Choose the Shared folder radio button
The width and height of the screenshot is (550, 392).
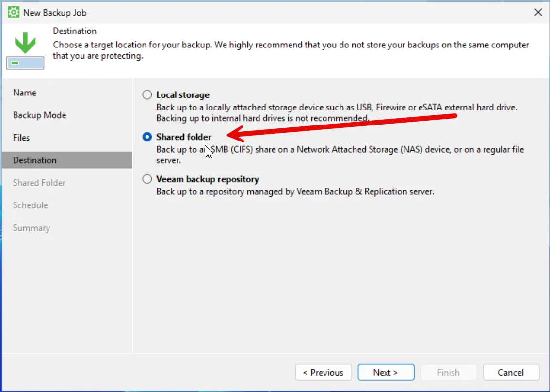tap(147, 138)
